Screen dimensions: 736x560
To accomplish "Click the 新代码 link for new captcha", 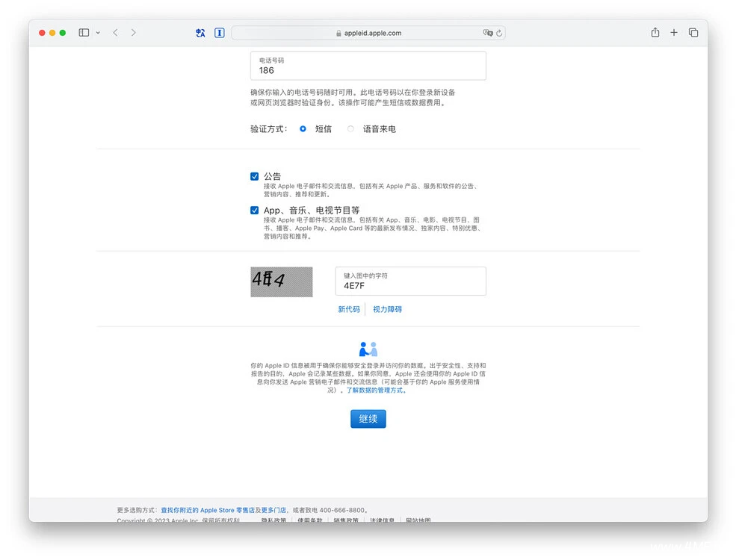I will pyautogui.click(x=348, y=309).
